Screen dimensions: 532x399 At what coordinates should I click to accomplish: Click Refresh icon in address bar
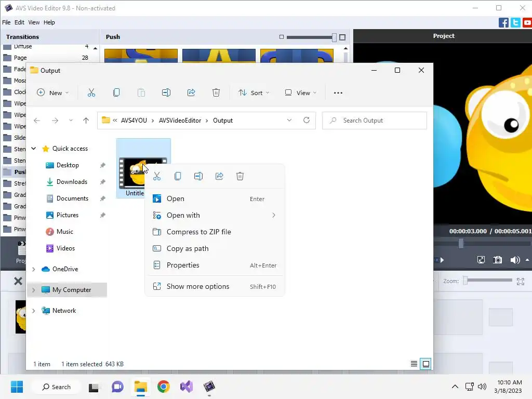click(x=307, y=120)
